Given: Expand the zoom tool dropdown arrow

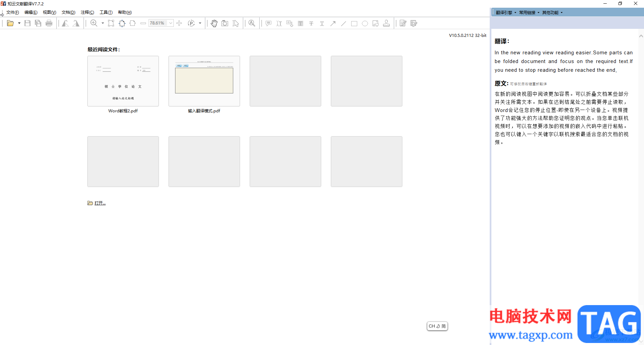Looking at the screenshot, I should 103,23.
